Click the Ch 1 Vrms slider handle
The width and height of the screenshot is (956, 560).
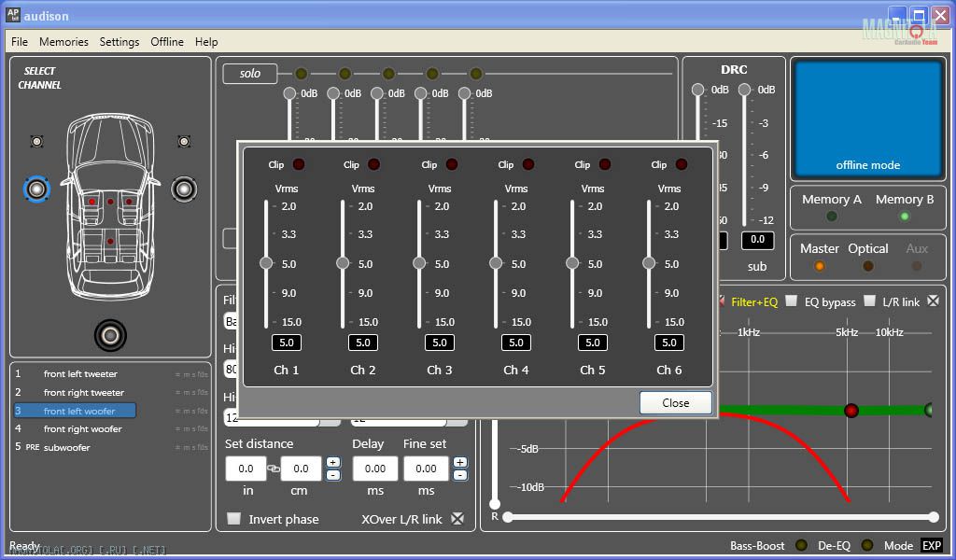(x=266, y=263)
